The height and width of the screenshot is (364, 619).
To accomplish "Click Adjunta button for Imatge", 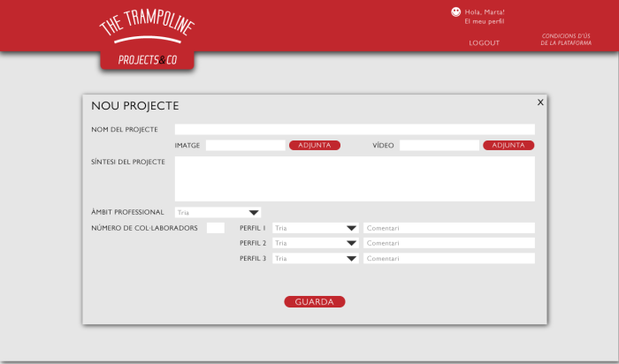I will point(314,145).
